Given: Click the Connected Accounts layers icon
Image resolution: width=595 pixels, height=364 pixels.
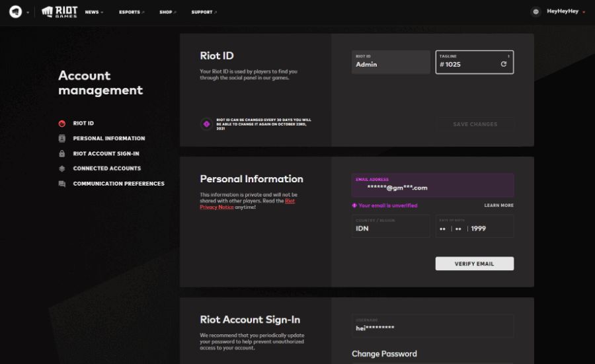Looking at the screenshot, I should (62, 168).
